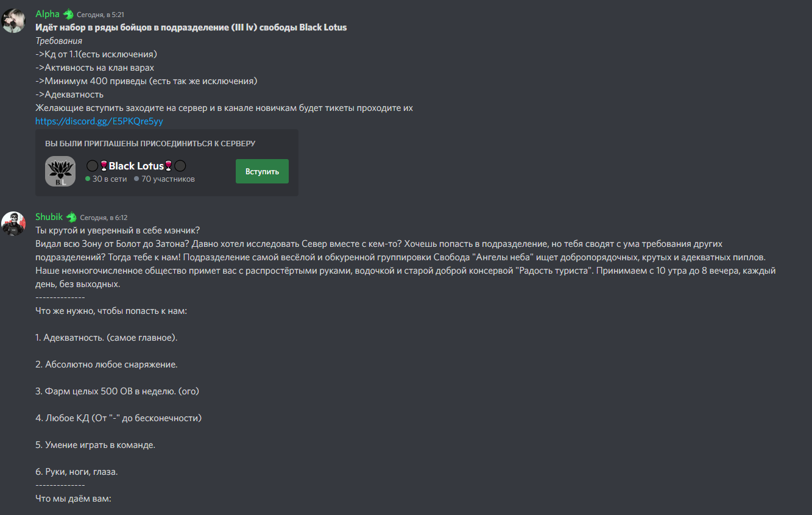Viewport: 812px width, 515px height.
Task: Open Alpha's profile avatar
Action: [x=13, y=21]
